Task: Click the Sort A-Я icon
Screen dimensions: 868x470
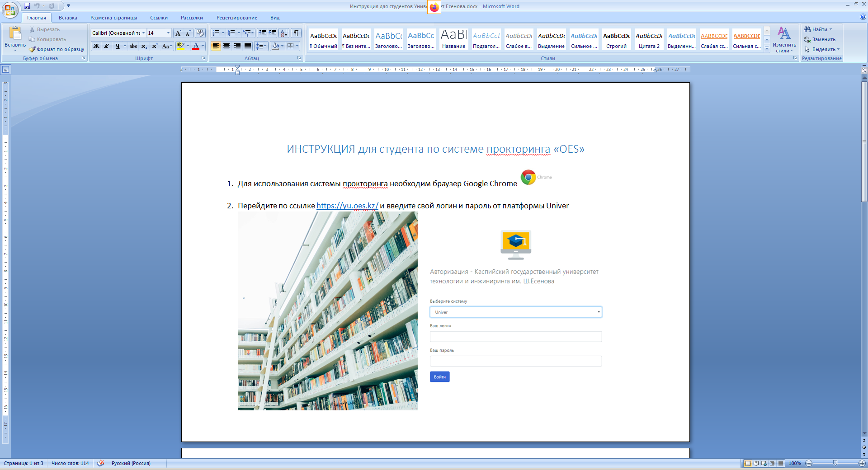Action: pyautogui.click(x=283, y=33)
